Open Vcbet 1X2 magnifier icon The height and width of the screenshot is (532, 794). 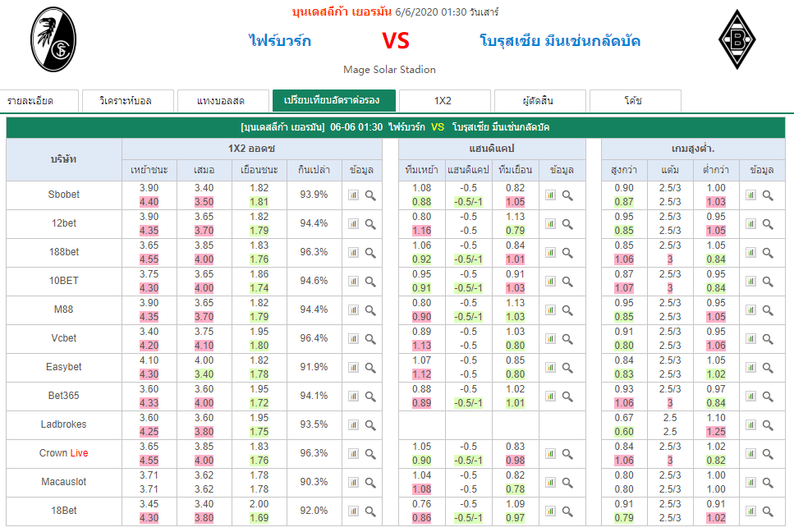click(x=370, y=339)
